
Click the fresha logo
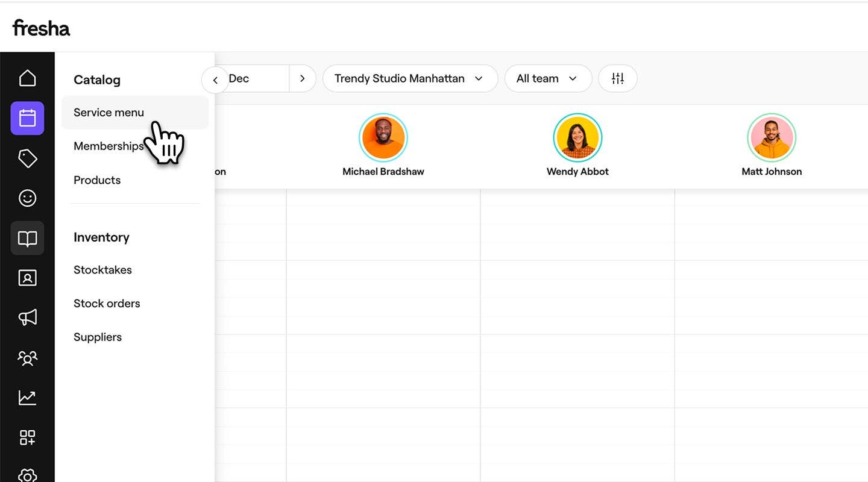point(41,28)
